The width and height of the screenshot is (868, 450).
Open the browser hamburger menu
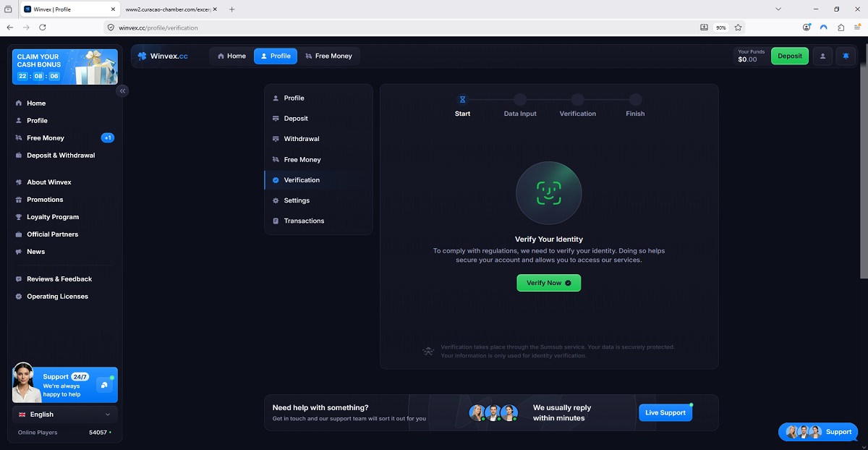click(857, 27)
